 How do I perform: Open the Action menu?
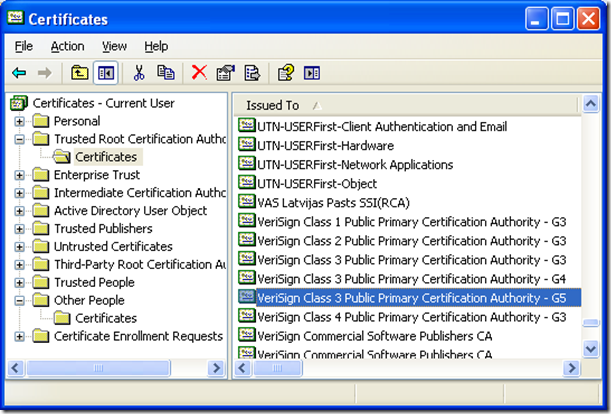point(67,46)
